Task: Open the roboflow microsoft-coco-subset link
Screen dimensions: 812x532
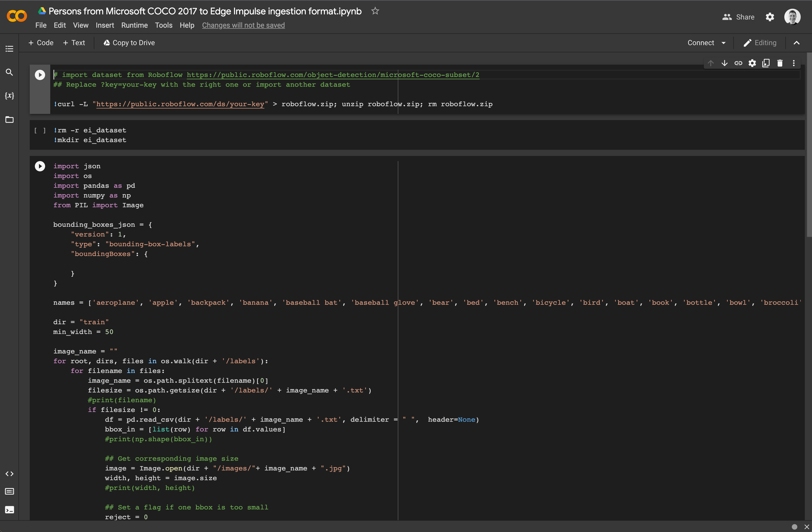Action: tap(333, 75)
